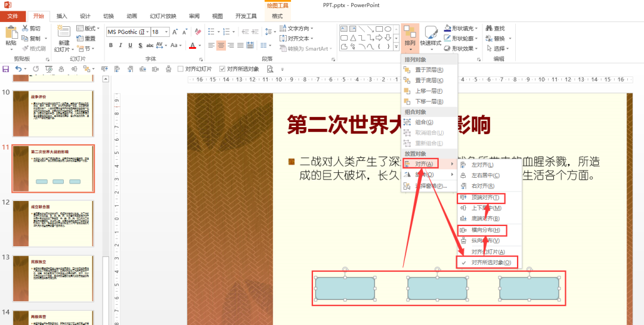Align paragraph text right
Viewport: 644px width, 325px height.
click(231, 45)
